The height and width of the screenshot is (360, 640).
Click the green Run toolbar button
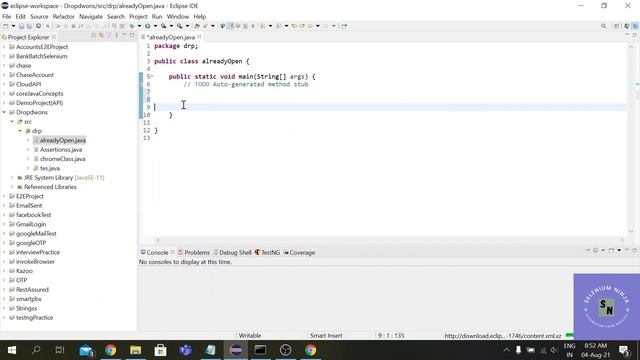coord(147,26)
